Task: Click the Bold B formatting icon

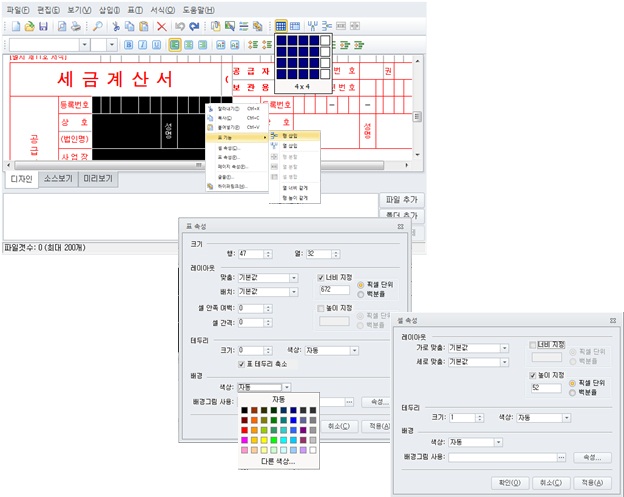Action: pyautogui.click(x=129, y=45)
